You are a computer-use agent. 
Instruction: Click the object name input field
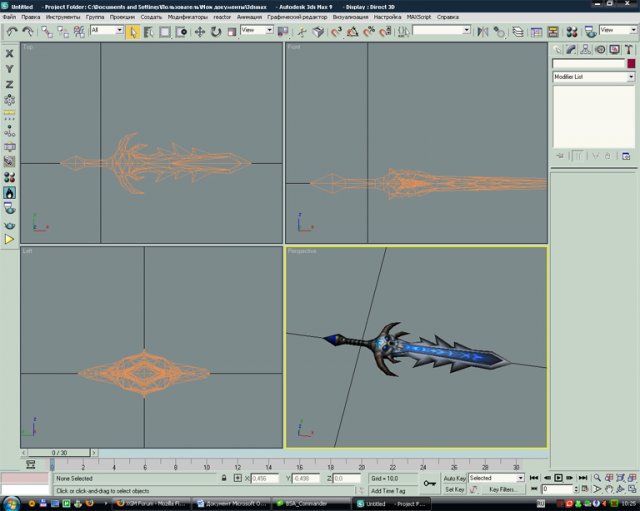(589, 63)
